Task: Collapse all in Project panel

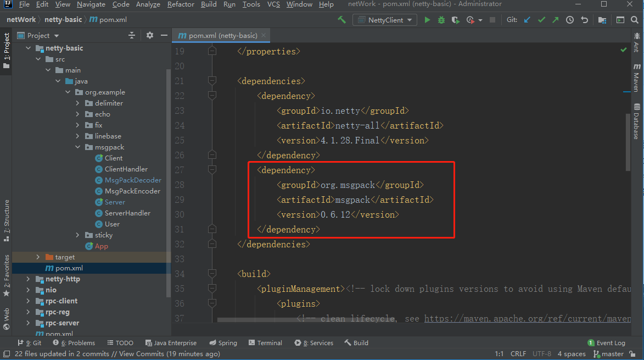Action: point(132,35)
